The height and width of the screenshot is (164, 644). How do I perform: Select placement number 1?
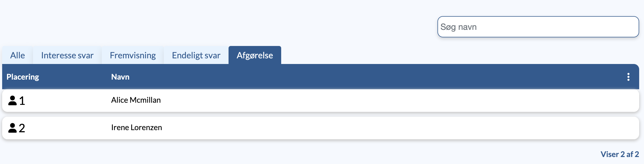[22, 101]
